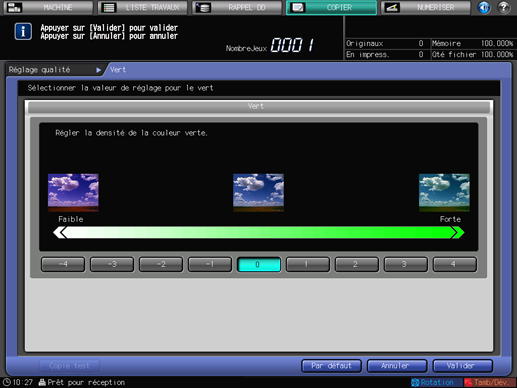Image resolution: width=517 pixels, height=388 pixels.
Task: Confirm with the Valider button
Action: (x=462, y=366)
